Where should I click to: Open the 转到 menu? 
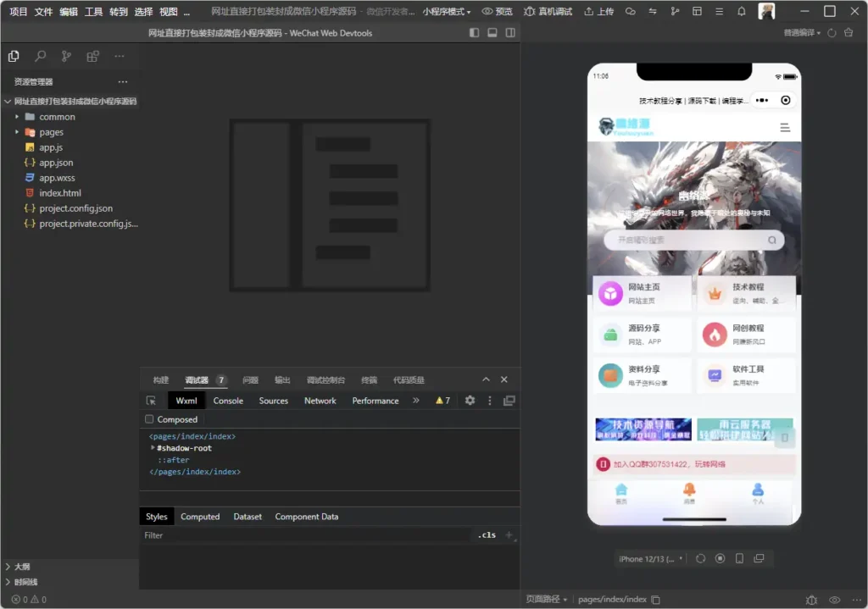[119, 12]
